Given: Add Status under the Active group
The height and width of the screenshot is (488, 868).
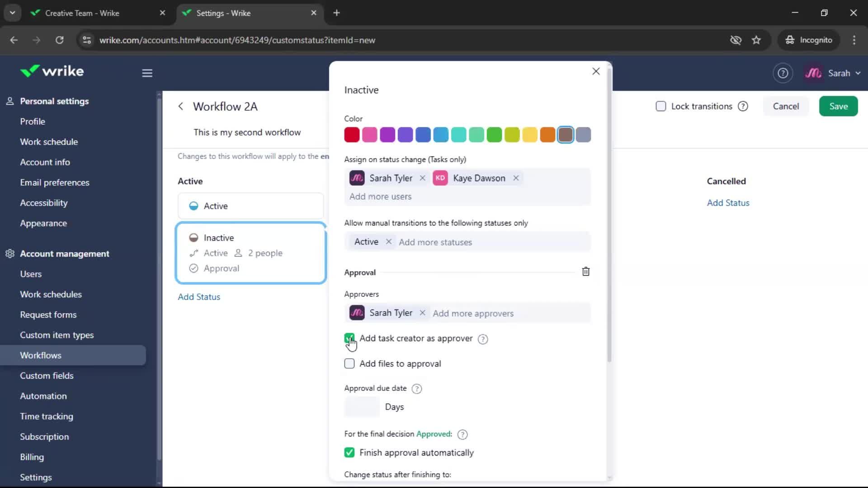Looking at the screenshot, I should [x=199, y=297].
